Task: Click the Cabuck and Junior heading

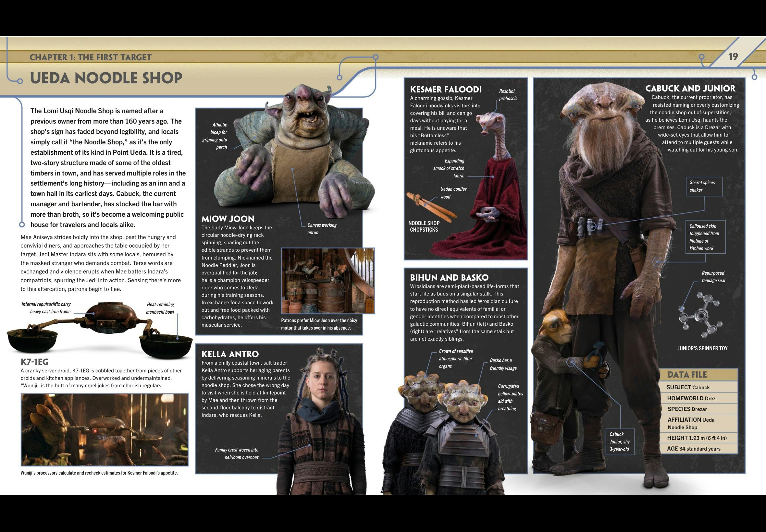Action: (690, 88)
